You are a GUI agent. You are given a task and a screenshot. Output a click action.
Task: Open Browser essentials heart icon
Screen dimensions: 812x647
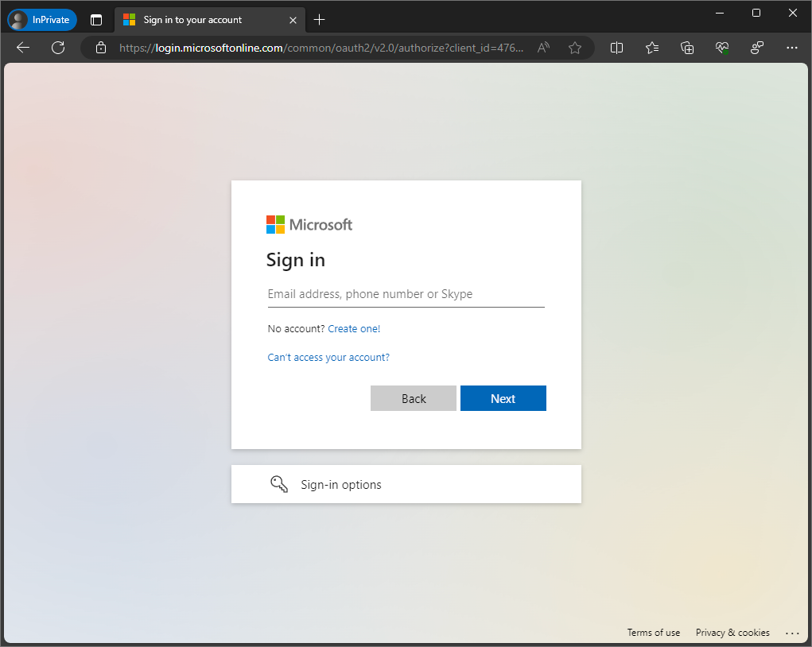[x=722, y=48]
